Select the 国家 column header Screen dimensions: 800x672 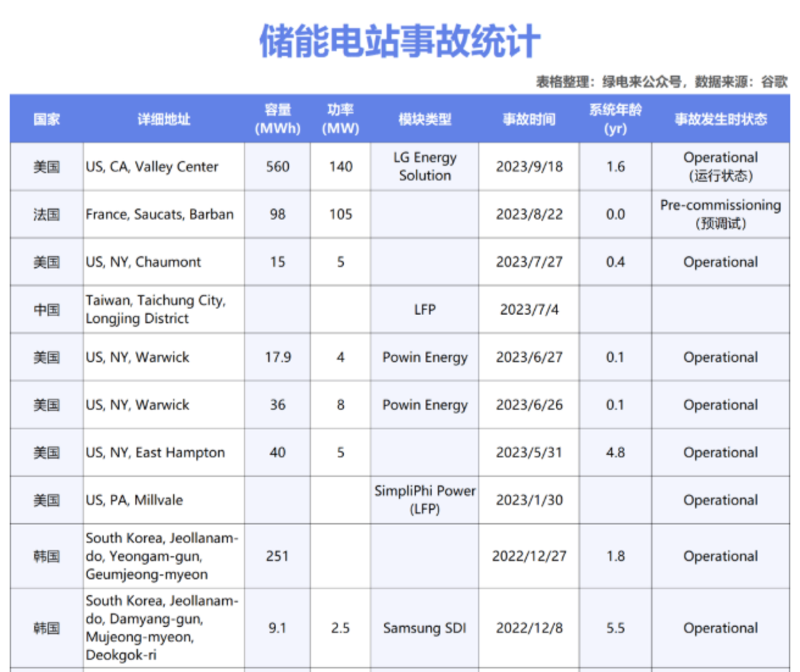[46, 119]
